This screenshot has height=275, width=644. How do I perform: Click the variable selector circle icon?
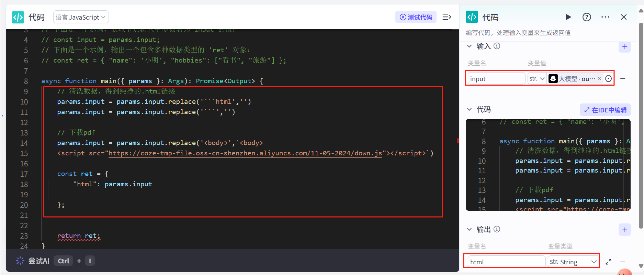(608, 79)
